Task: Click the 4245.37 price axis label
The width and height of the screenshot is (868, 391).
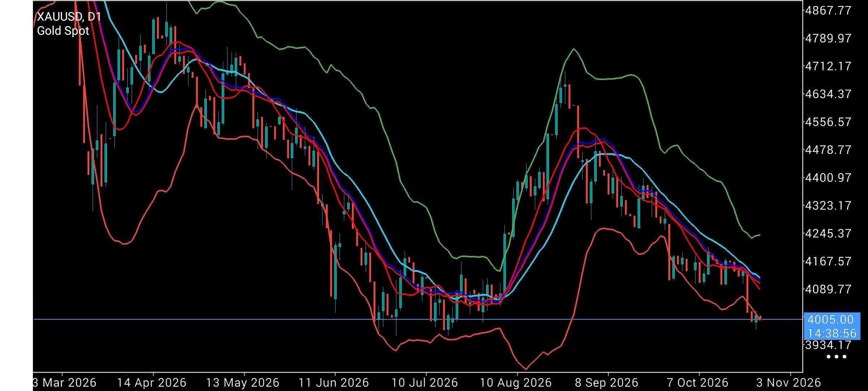Action: (828, 234)
